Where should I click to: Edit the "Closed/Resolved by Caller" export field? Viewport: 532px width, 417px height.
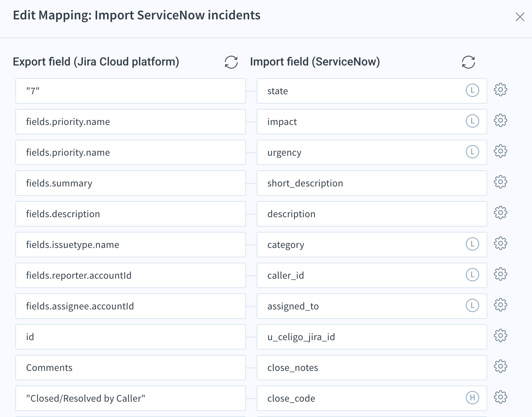tap(131, 398)
